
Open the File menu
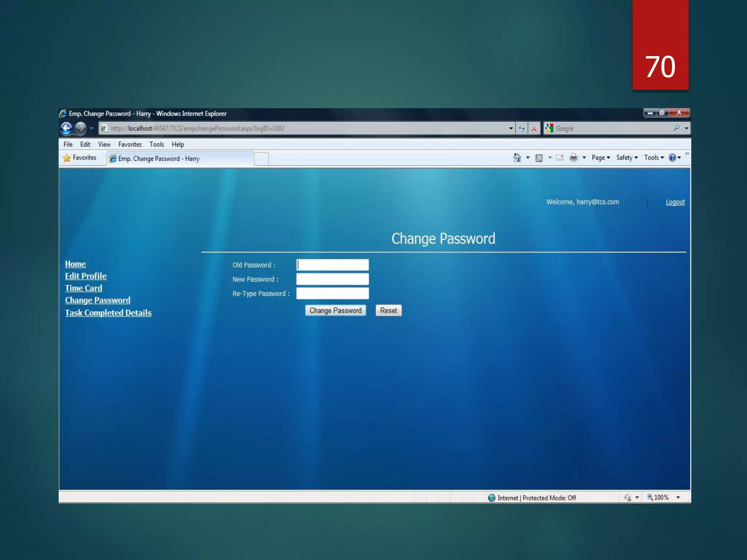tap(68, 144)
